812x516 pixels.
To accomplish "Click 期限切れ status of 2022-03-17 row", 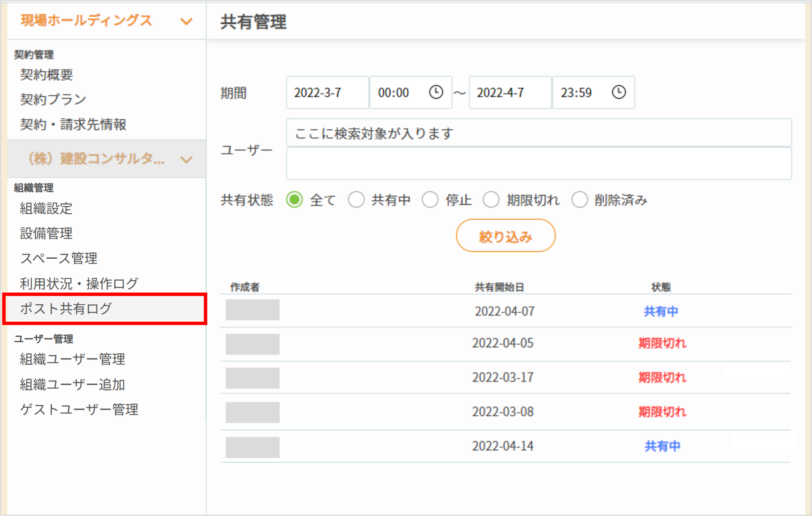I will tap(662, 378).
